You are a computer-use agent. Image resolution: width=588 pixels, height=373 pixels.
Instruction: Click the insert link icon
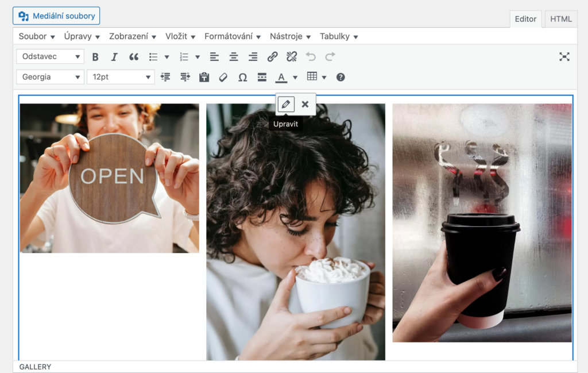[x=273, y=57]
